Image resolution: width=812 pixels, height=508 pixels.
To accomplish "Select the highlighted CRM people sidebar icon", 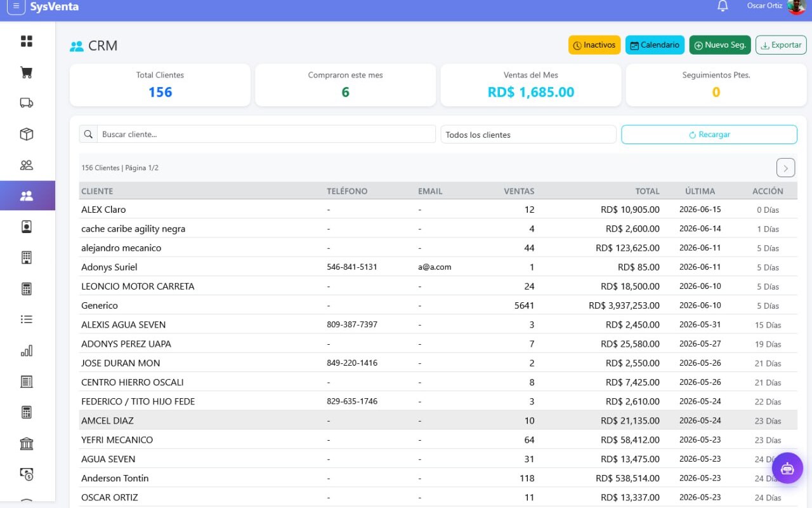I will coord(27,196).
